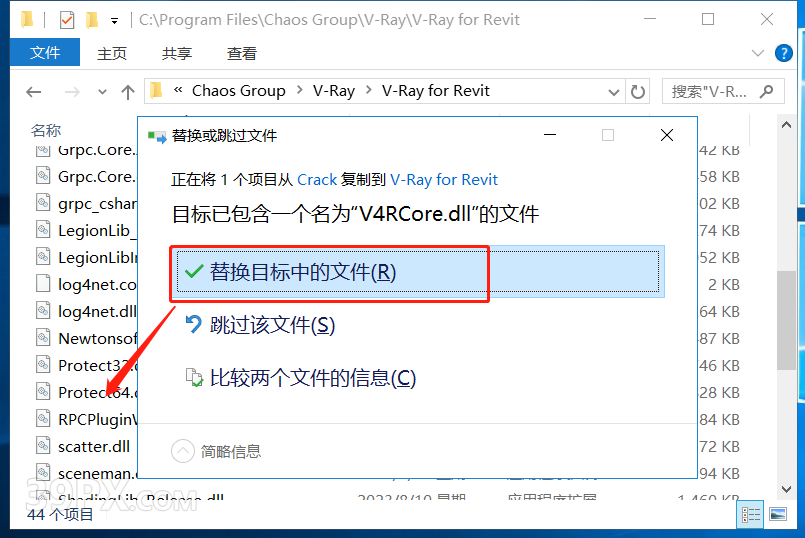Viewport: 805px width, 538px height.
Task: Select the log4net.dll file
Action: point(98,311)
